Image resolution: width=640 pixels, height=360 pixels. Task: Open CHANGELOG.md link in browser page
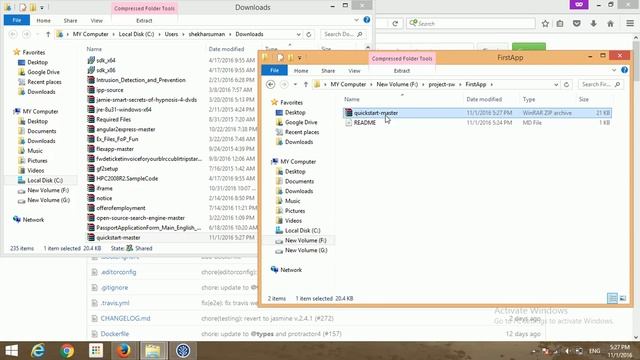[125, 318]
